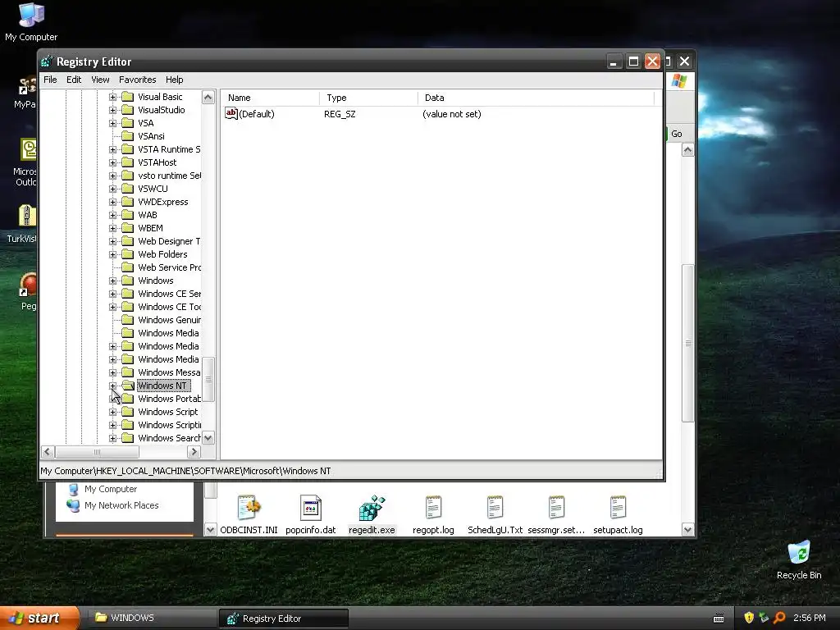Open the View menu

pos(100,80)
